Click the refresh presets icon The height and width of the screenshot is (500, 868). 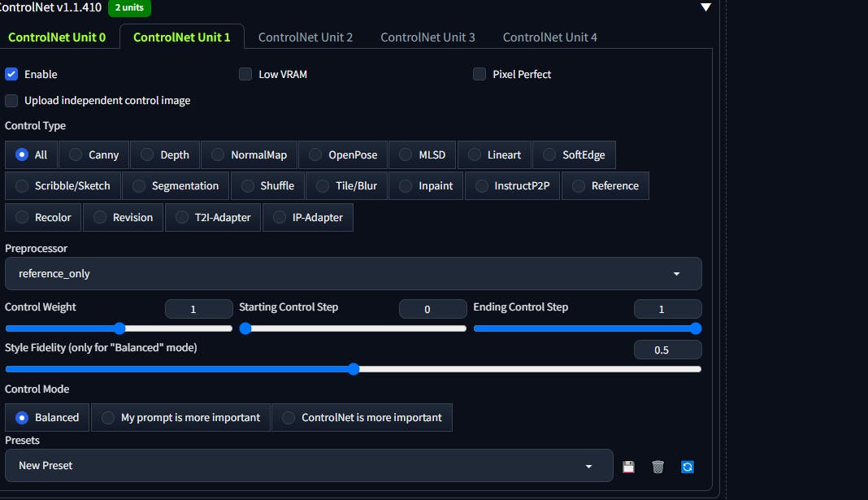[688, 467]
